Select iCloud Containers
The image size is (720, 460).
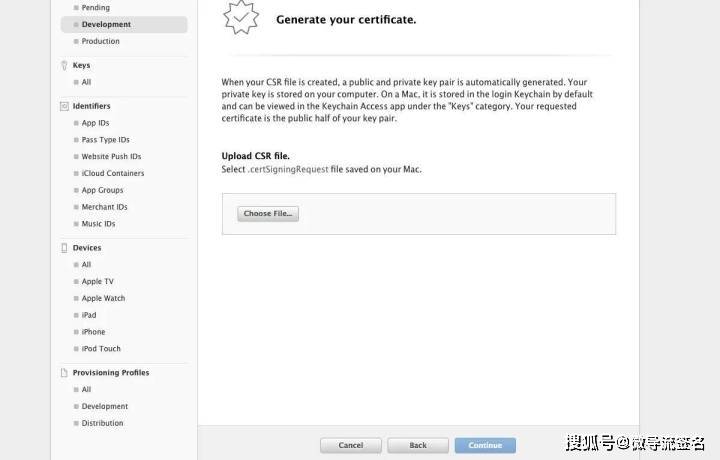[x=113, y=173]
